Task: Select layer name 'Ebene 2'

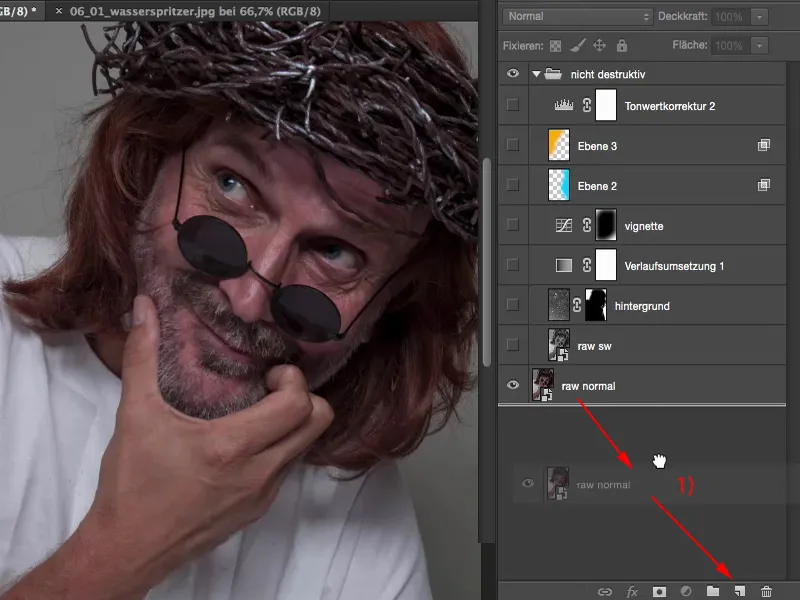Action: [597, 186]
